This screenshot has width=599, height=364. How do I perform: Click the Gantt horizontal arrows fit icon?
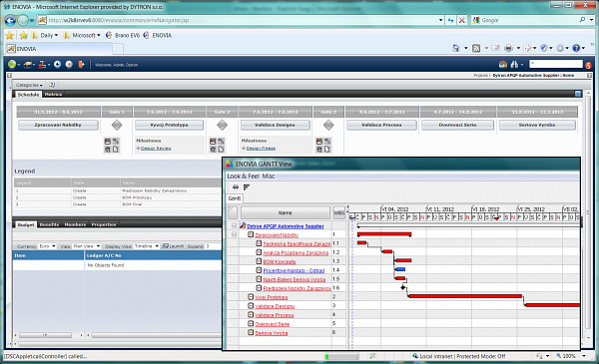236,186
